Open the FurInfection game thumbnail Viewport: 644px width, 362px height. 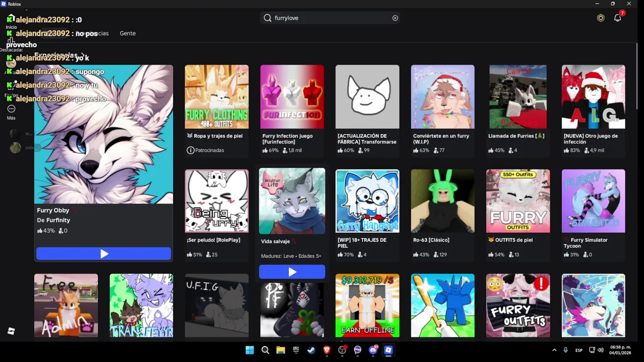tap(292, 97)
